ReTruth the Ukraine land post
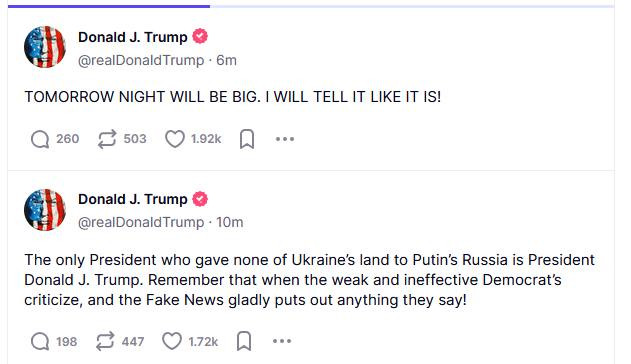 point(105,341)
